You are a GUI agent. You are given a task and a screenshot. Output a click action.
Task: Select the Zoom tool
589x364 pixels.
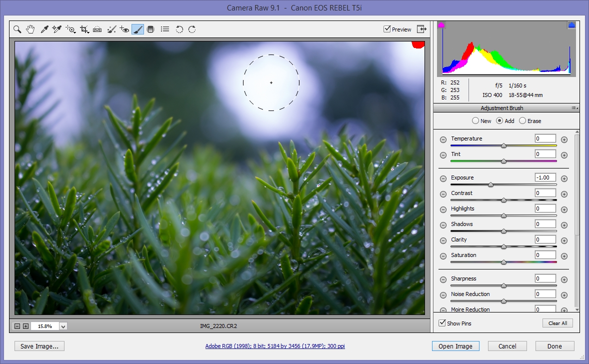point(17,29)
